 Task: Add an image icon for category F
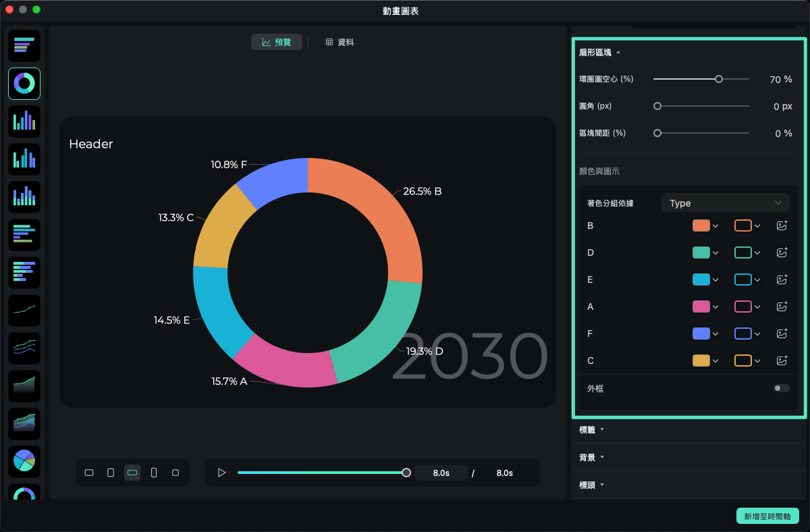782,334
